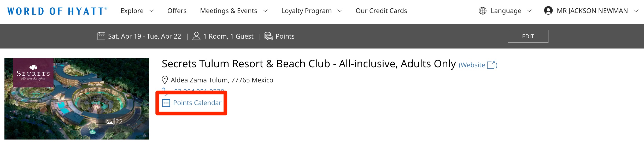
Task: Open Our Credit Cards menu item
Action: (x=381, y=11)
